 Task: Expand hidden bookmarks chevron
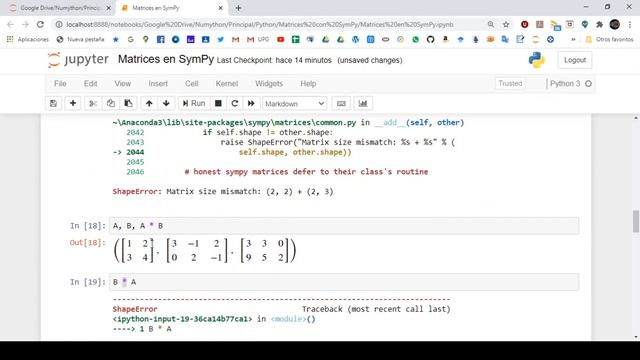pyautogui.click(x=573, y=40)
